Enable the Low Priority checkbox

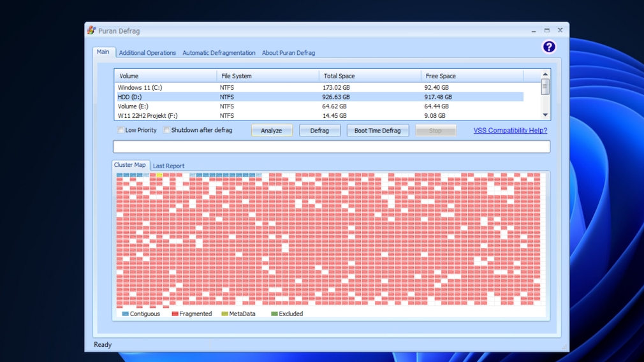121,131
